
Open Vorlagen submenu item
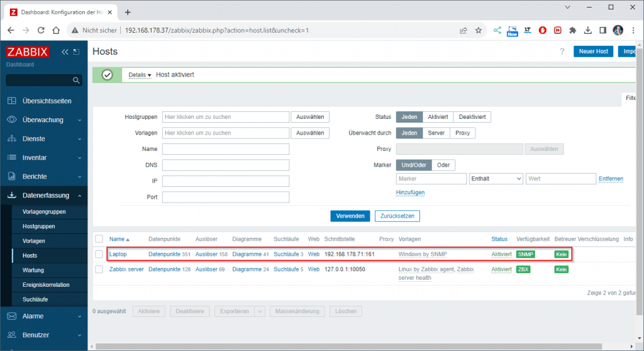[x=34, y=242]
